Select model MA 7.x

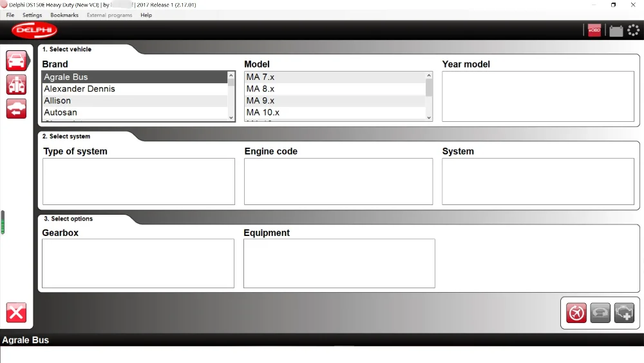tap(335, 77)
